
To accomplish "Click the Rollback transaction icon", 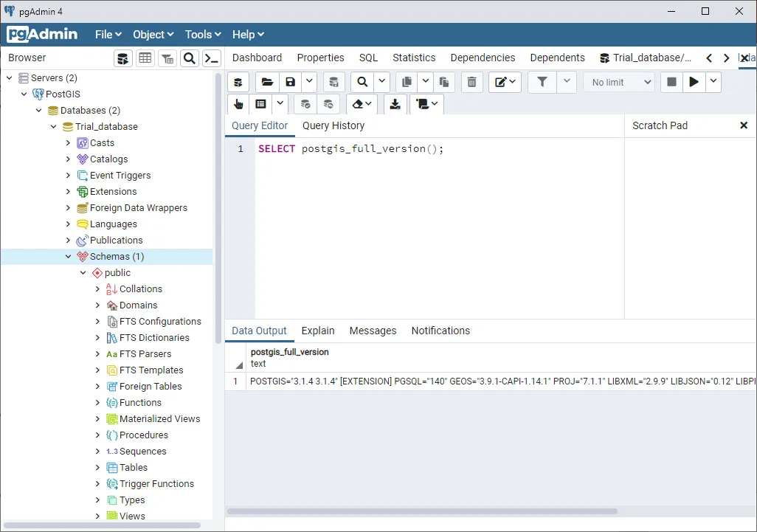I will 328,104.
